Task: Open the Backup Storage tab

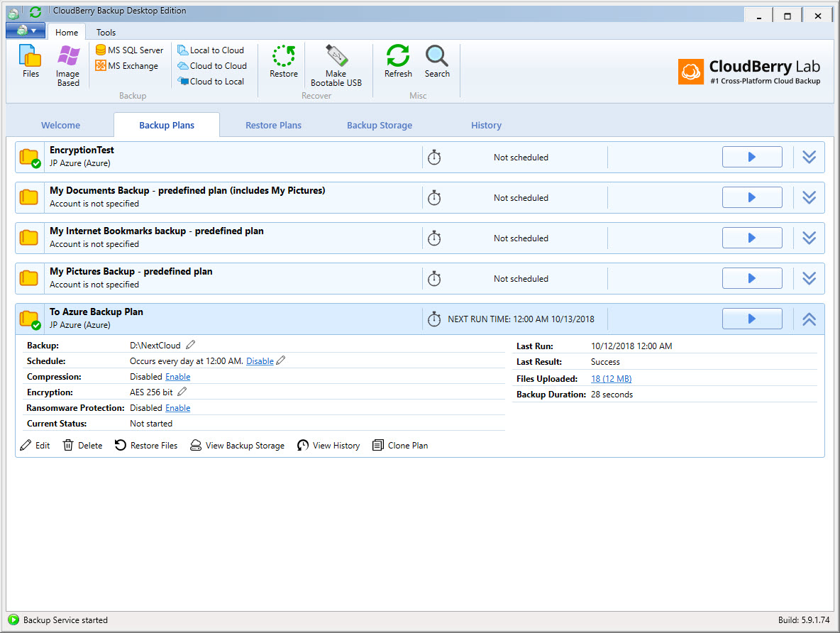Action: click(x=380, y=125)
